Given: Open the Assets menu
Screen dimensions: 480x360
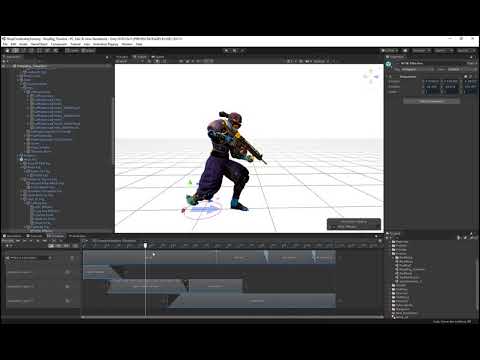Looking at the screenshot, I should (23, 44).
